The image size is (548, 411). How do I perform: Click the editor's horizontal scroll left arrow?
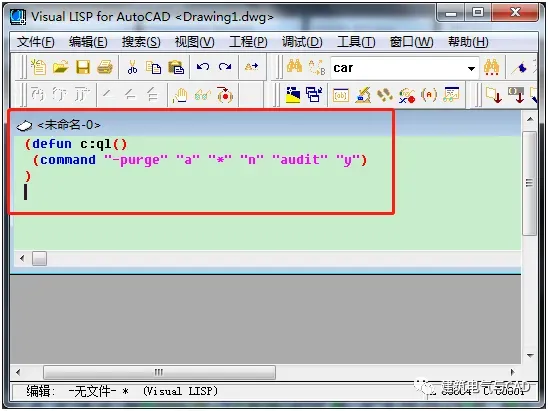[x=22, y=259]
